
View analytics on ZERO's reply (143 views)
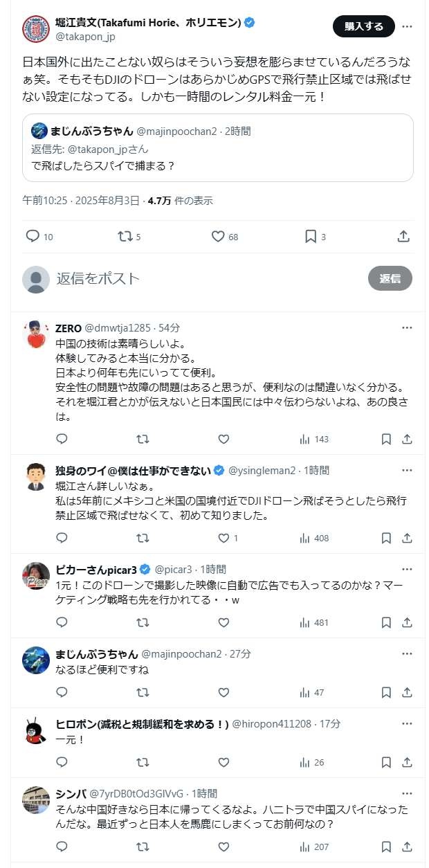point(313,439)
